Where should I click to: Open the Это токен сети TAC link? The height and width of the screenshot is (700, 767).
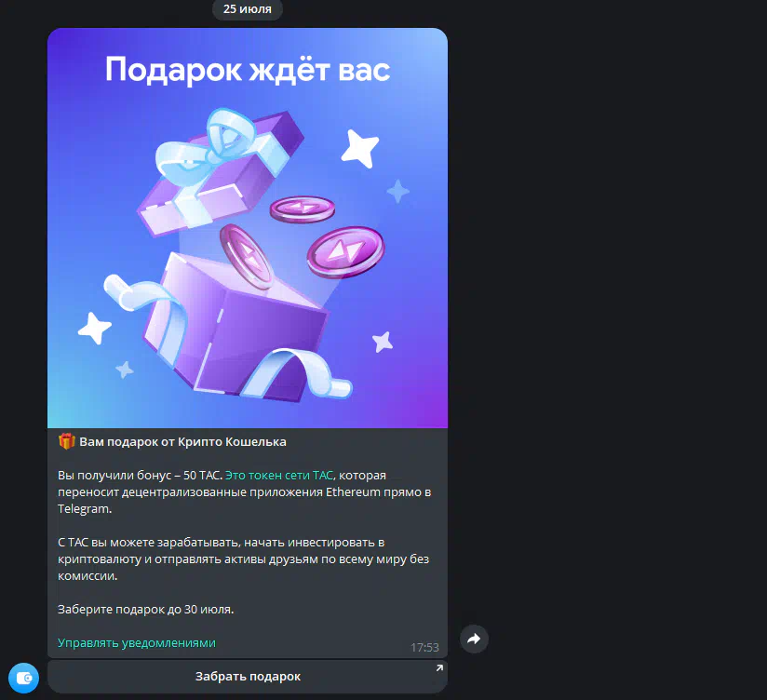[280, 475]
